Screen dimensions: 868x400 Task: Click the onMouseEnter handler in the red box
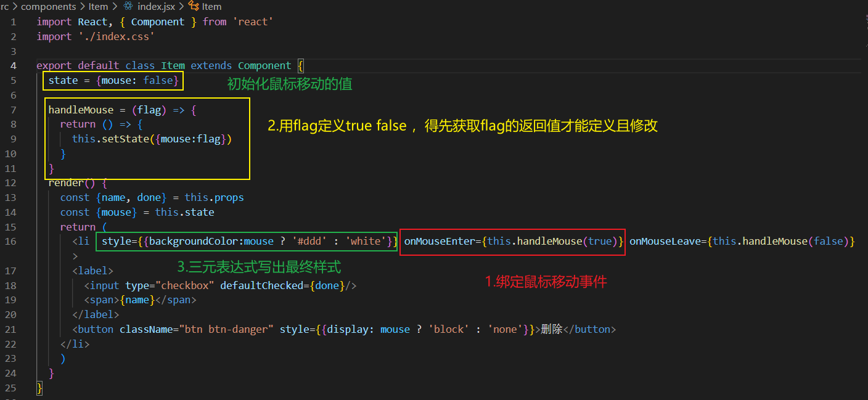512,241
